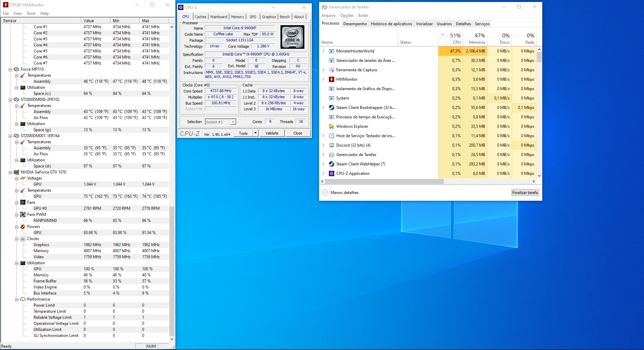Expand the Discord (32 bits) process group
This screenshot has height=350, width=644.
tap(324, 145)
